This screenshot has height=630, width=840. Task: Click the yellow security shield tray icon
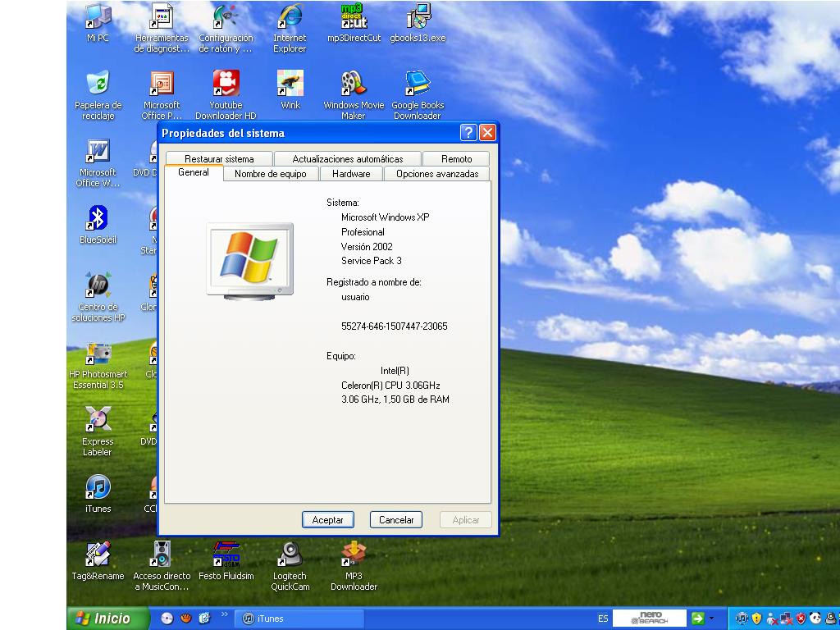click(756, 619)
